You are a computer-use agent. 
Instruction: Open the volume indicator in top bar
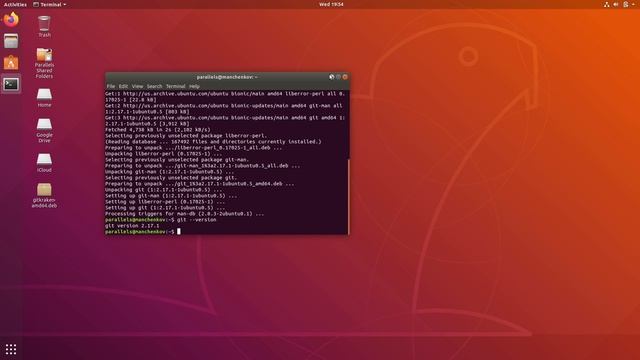[616, 4]
